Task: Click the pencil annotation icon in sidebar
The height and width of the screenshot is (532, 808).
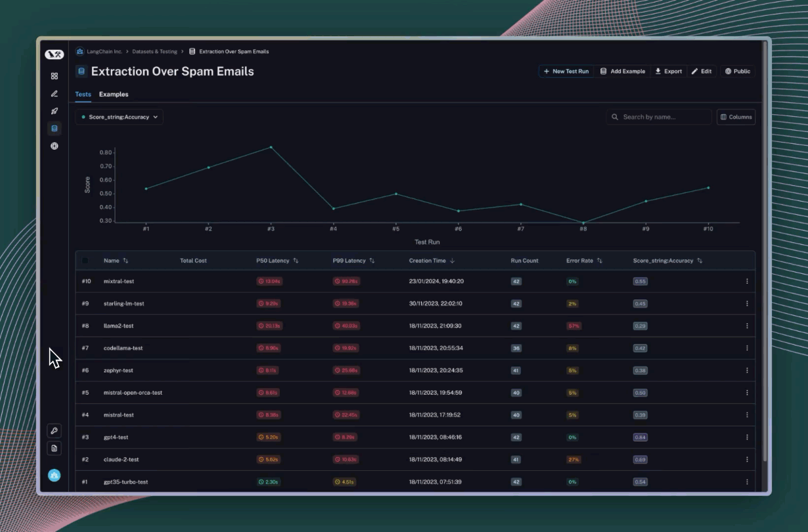Action: click(55, 94)
